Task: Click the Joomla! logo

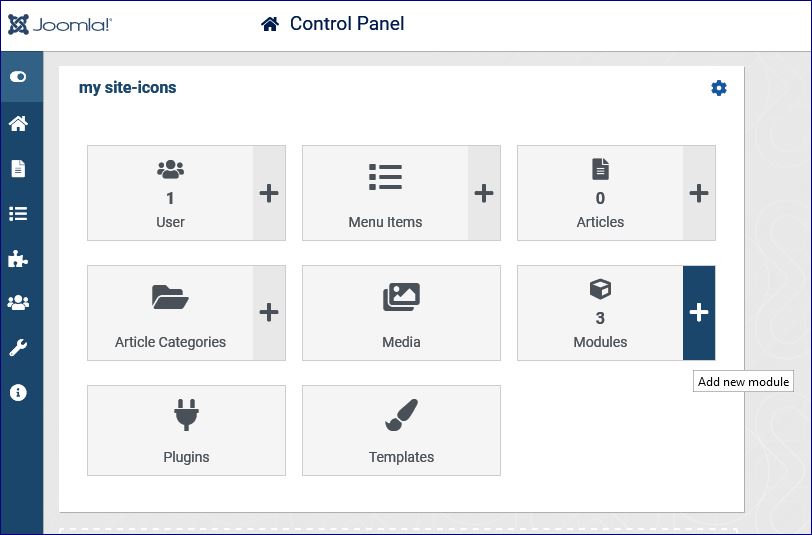Action: pos(60,24)
